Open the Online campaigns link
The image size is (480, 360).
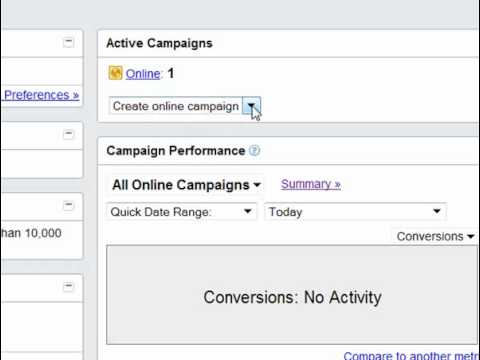[143, 74]
